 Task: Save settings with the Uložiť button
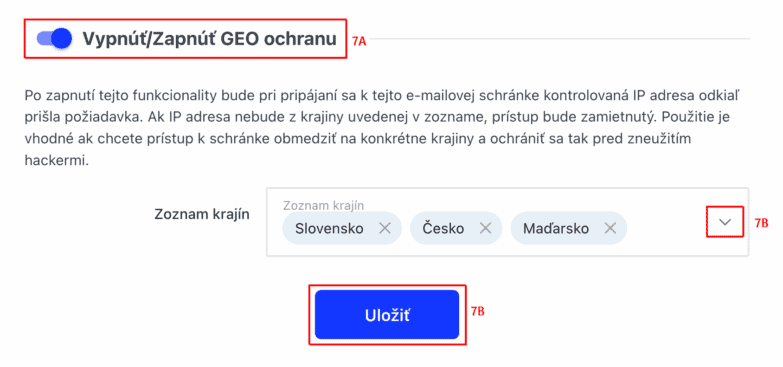[x=387, y=315]
